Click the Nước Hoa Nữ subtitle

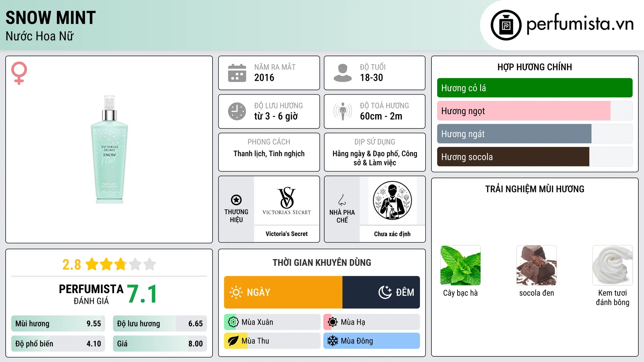pyautogui.click(x=40, y=36)
